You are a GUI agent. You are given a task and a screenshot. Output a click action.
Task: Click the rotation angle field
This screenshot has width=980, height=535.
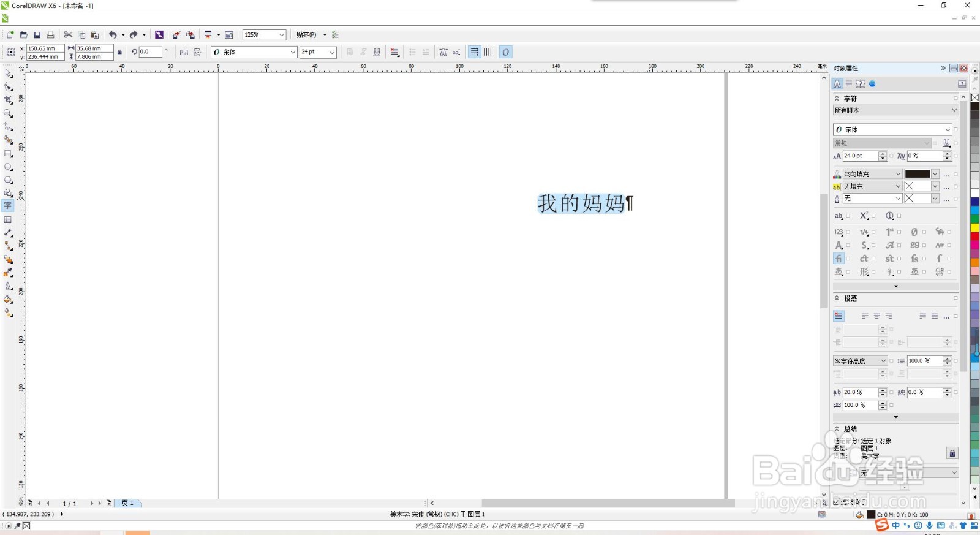coord(150,52)
